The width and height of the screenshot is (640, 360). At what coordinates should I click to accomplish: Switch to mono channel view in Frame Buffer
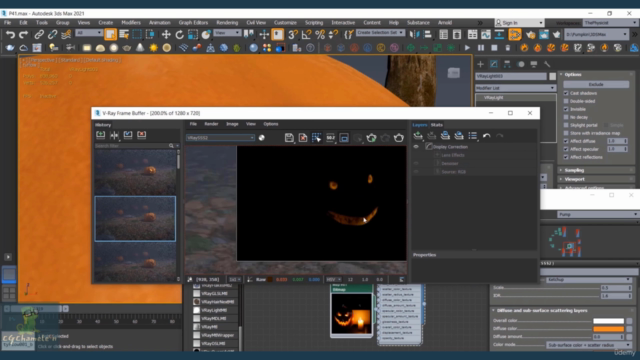pyautogui.click(x=262, y=138)
